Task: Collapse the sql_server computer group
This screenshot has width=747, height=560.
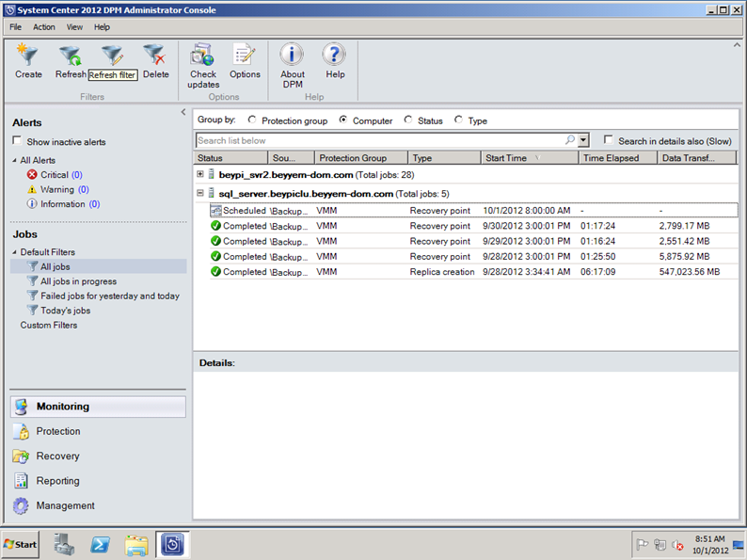Action: click(200, 193)
